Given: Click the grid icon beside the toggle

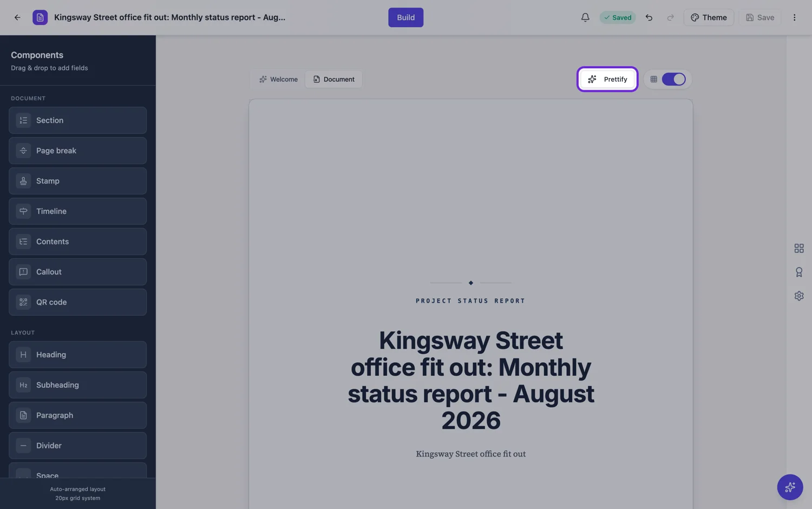Looking at the screenshot, I should 653,79.
